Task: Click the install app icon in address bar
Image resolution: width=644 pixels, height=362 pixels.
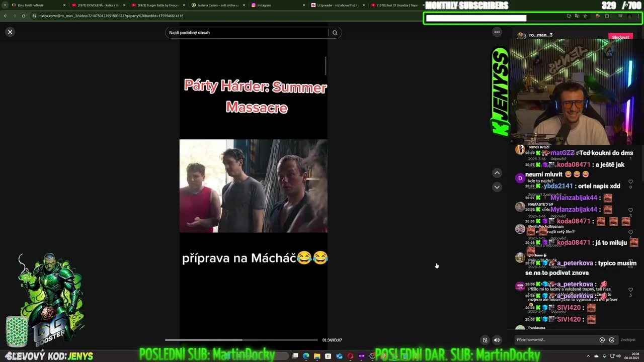Action: (x=569, y=16)
